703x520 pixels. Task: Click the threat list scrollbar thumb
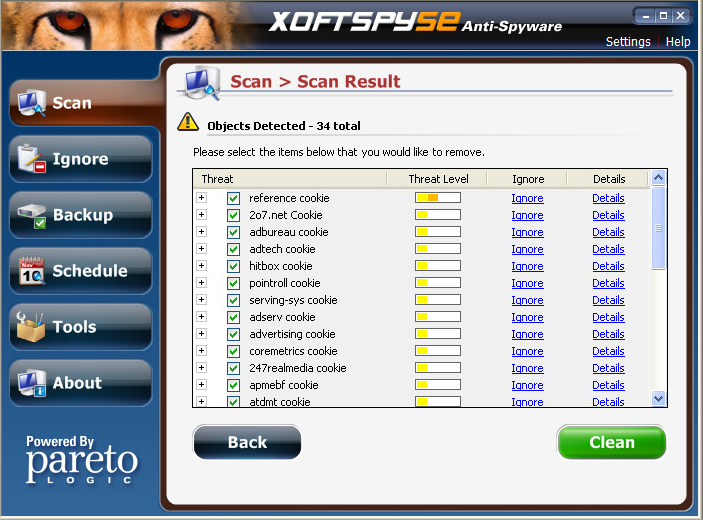658,228
